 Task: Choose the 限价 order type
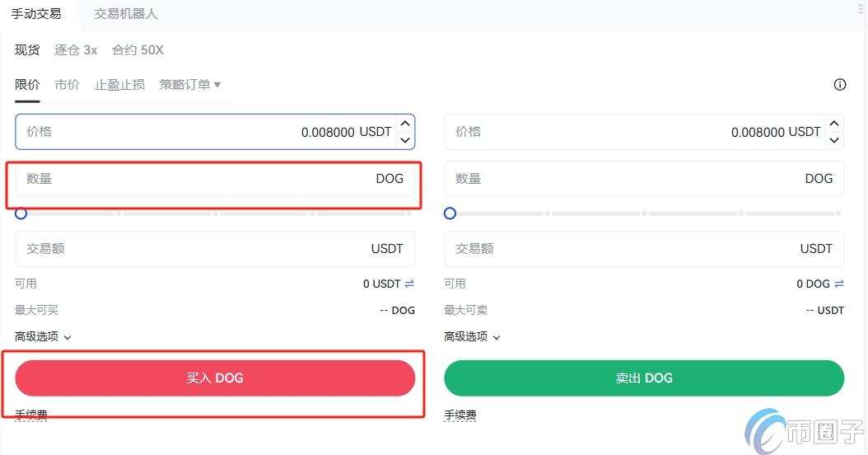click(27, 85)
